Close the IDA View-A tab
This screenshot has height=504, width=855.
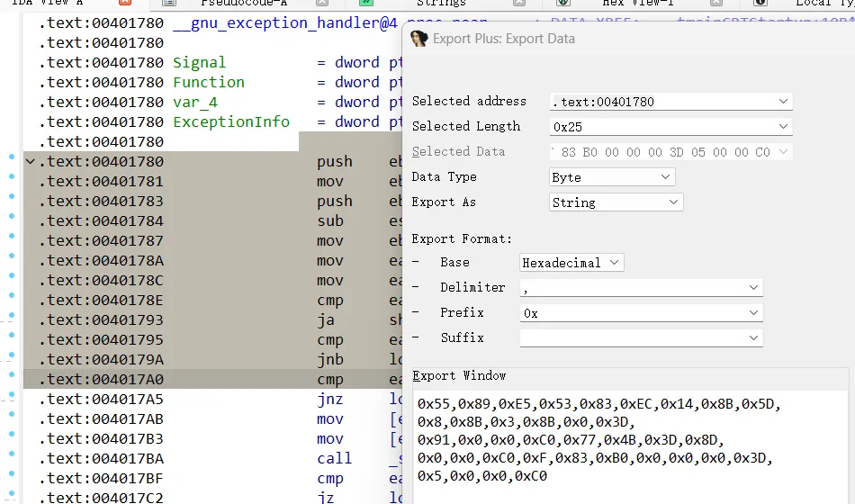pos(125,4)
